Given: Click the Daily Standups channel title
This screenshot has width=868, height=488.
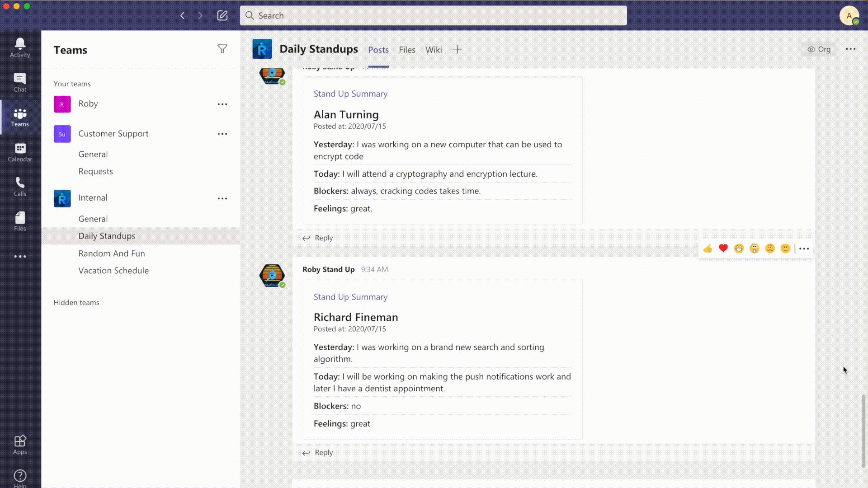Looking at the screenshot, I should (x=319, y=49).
